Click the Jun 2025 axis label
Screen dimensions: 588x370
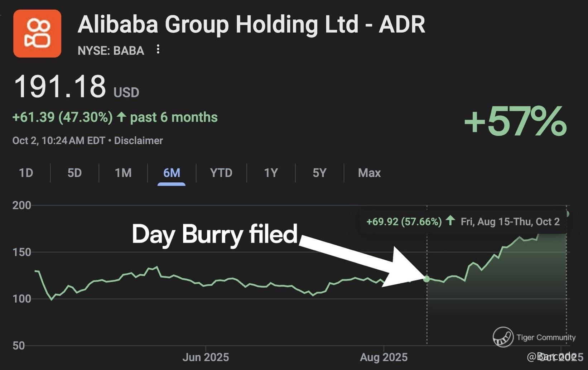point(206,357)
